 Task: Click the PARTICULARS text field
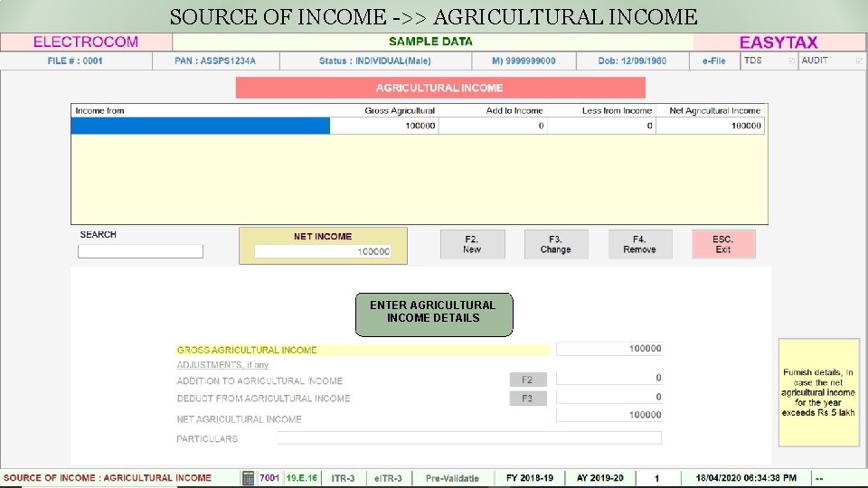(469, 438)
